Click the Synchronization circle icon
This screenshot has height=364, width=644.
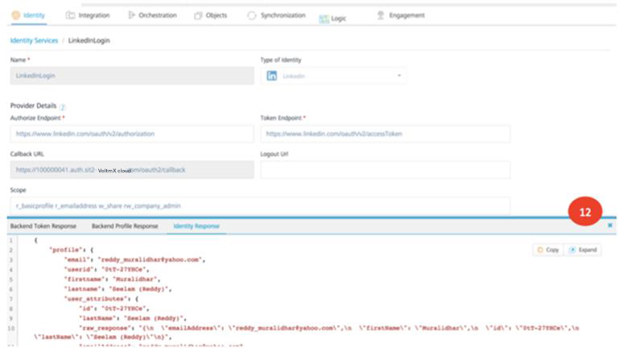click(252, 15)
